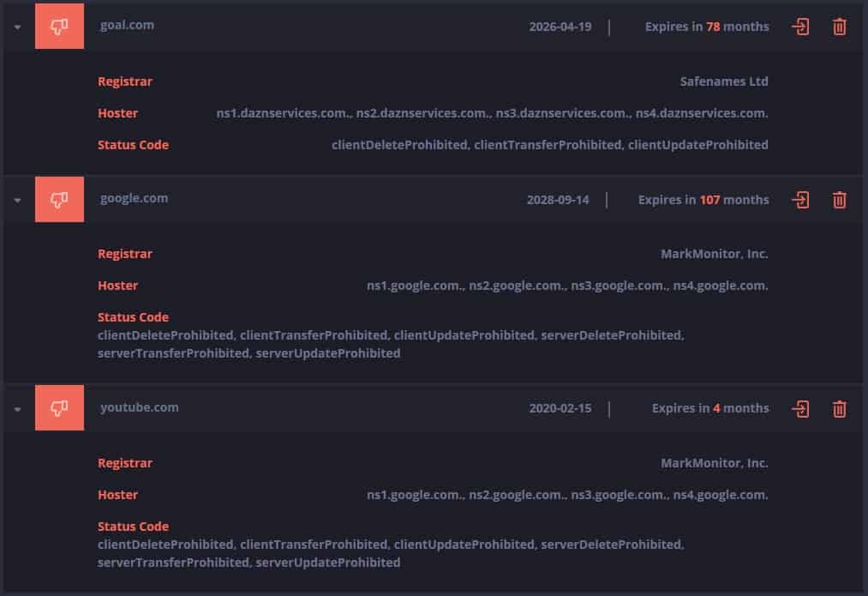Collapse the youtube.com details row
This screenshot has height=596, width=868.
[x=18, y=409]
